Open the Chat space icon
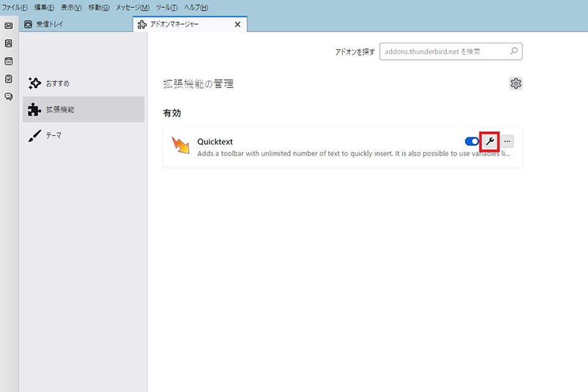Screen dimensions: 588x392 tap(9, 96)
